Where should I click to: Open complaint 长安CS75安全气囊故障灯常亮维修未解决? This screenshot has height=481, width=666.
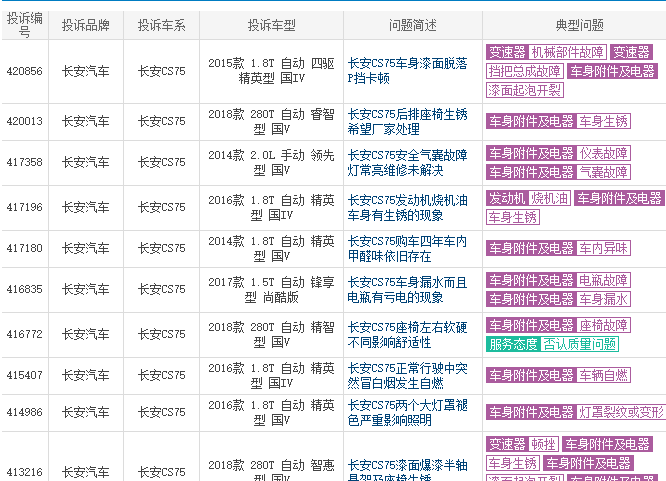[x=407, y=162]
